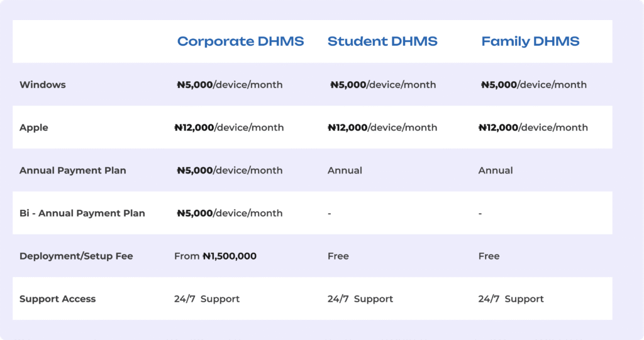Viewport: 644px width, 340px height.
Task: Select the Bi - Annual Payment Plan label
Action: pos(82,213)
